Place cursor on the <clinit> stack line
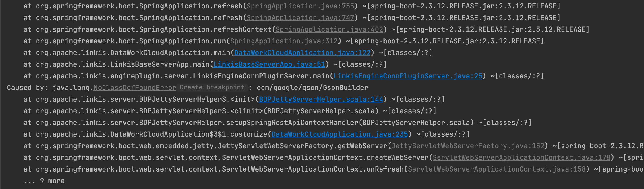This screenshot has height=189, width=644. [246, 111]
